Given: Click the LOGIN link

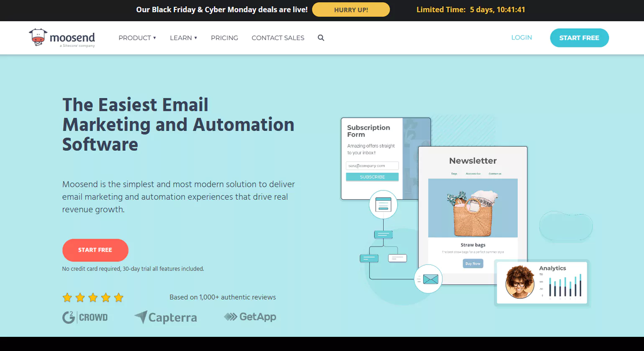Looking at the screenshot, I should click(x=521, y=38).
